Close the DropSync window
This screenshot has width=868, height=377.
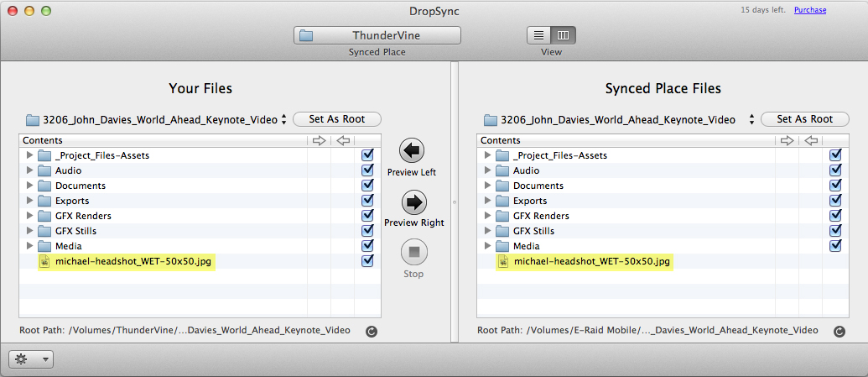click(x=13, y=11)
